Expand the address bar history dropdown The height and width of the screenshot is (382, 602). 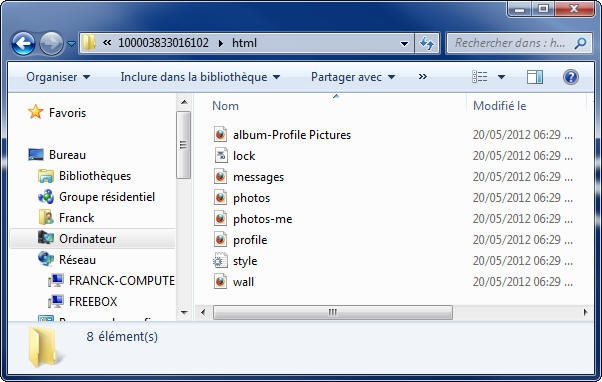click(x=404, y=43)
